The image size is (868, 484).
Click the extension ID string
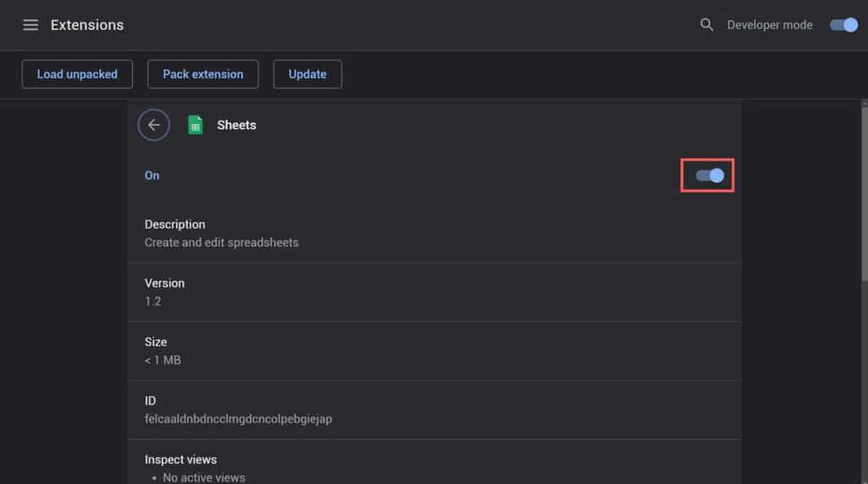[238, 420]
